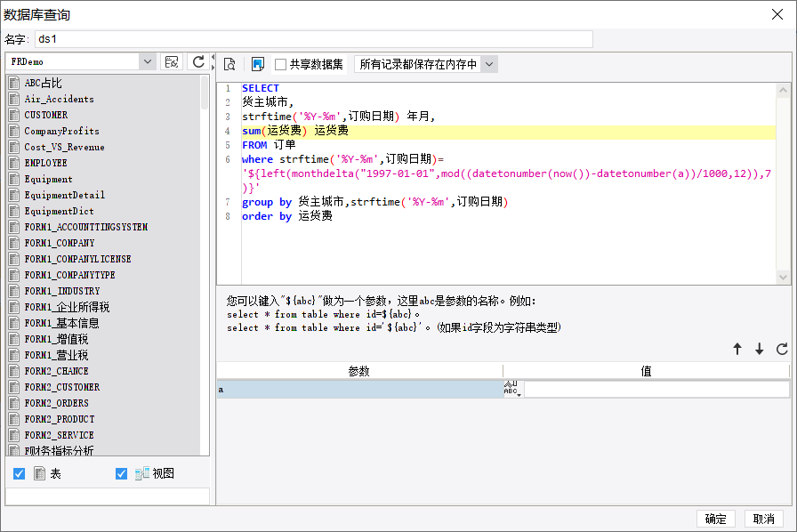
Task: Select EquipmentDetail table
Action: coord(65,195)
